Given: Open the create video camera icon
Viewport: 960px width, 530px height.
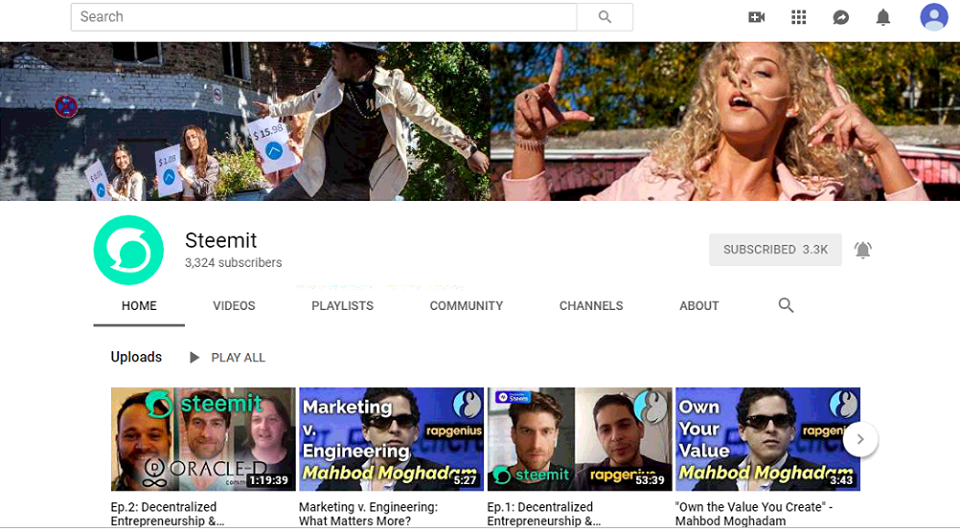Looking at the screenshot, I should click(757, 17).
